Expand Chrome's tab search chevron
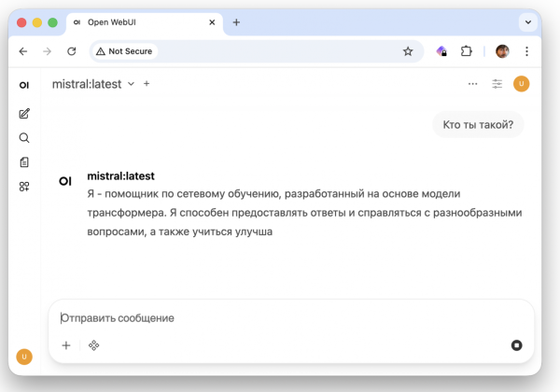Screen dimensions: 560x392 (x=528, y=22)
